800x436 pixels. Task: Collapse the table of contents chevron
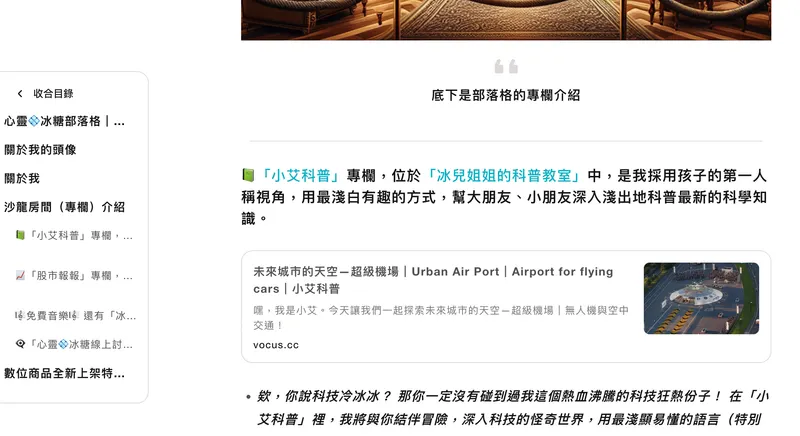(x=20, y=93)
